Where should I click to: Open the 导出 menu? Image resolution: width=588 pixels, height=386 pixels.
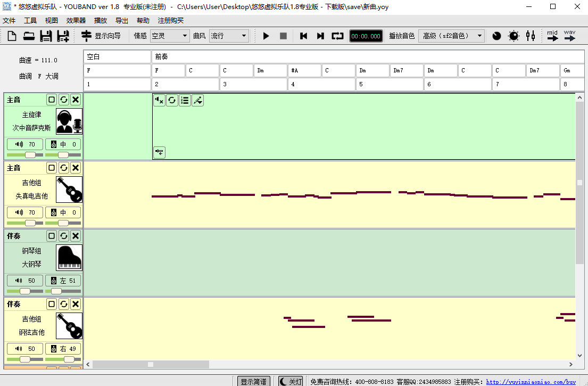tap(122, 21)
